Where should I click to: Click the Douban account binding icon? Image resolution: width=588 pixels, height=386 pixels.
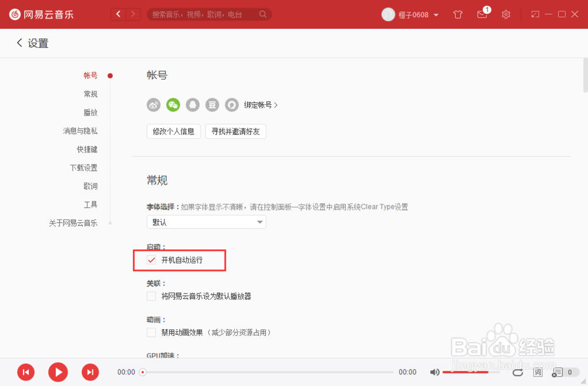point(212,105)
